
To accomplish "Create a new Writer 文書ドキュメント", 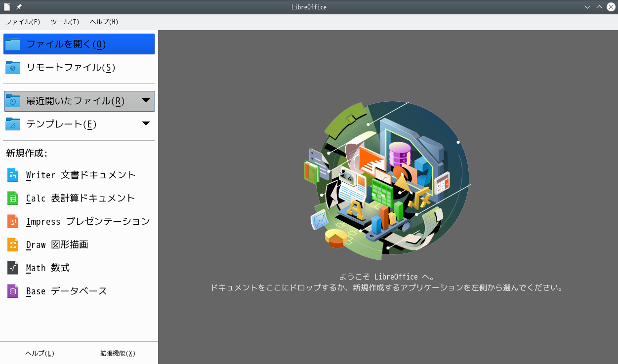I will click(x=79, y=175).
